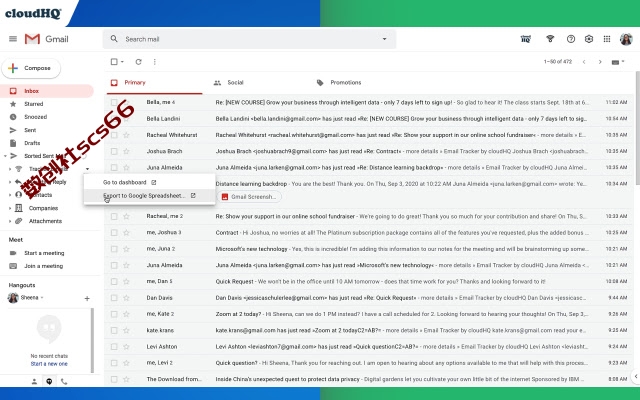Add a new Hangouts contact plus icon
Screen dimensions: 640x400
coord(87,298)
